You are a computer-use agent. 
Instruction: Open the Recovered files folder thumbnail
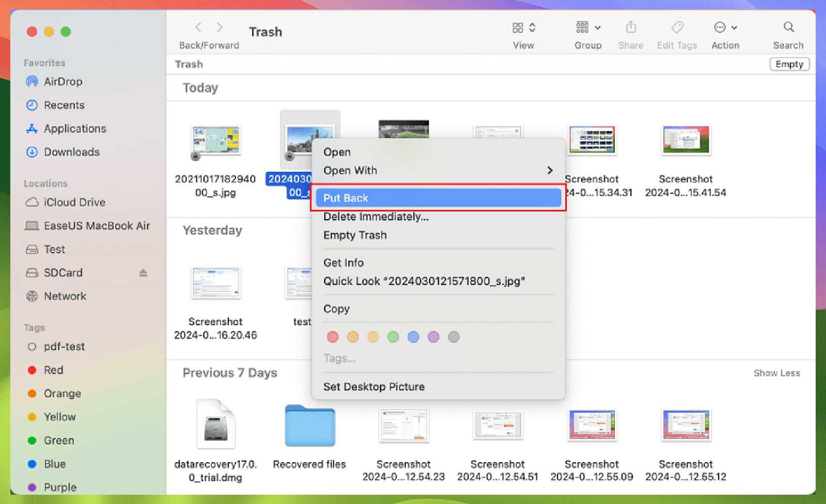click(309, 426)
